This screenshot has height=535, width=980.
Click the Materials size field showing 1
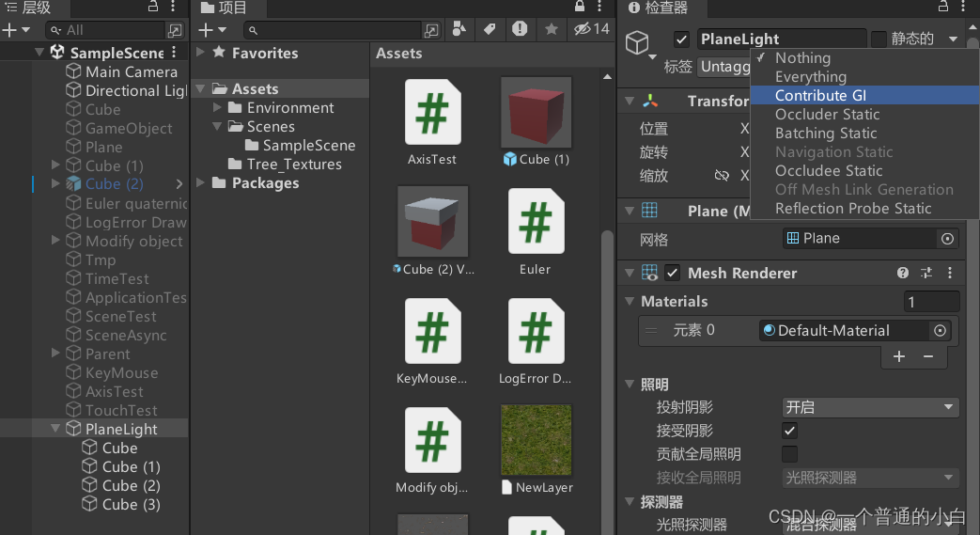click(x=931, y=302)
